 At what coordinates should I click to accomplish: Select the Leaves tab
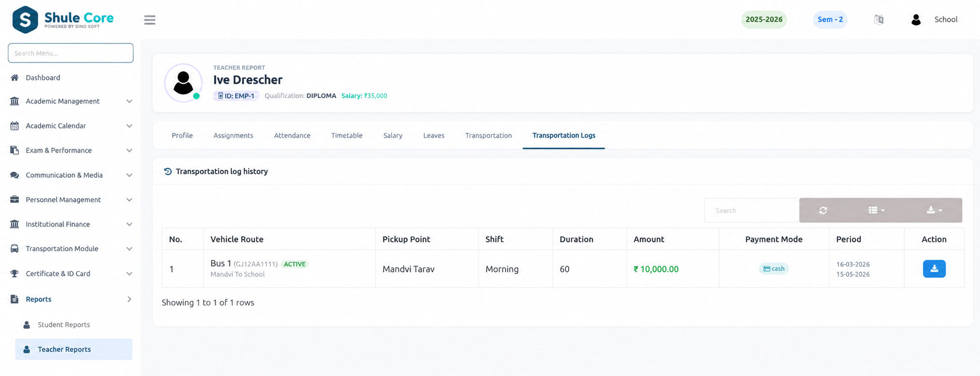(x=434, y=135)
